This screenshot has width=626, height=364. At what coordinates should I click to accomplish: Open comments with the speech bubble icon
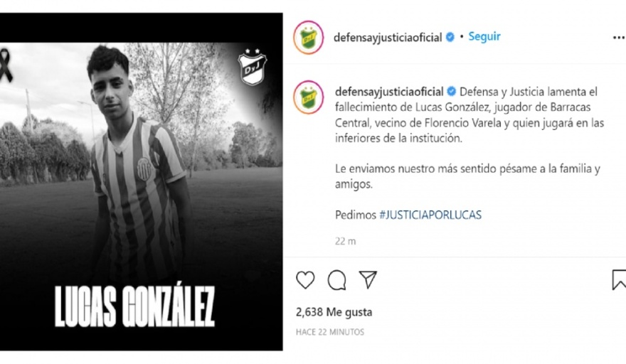tap(336, 280)
